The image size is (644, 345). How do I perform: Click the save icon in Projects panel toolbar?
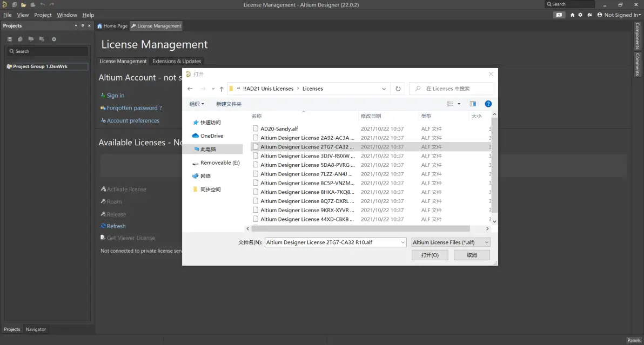(9, 39)
